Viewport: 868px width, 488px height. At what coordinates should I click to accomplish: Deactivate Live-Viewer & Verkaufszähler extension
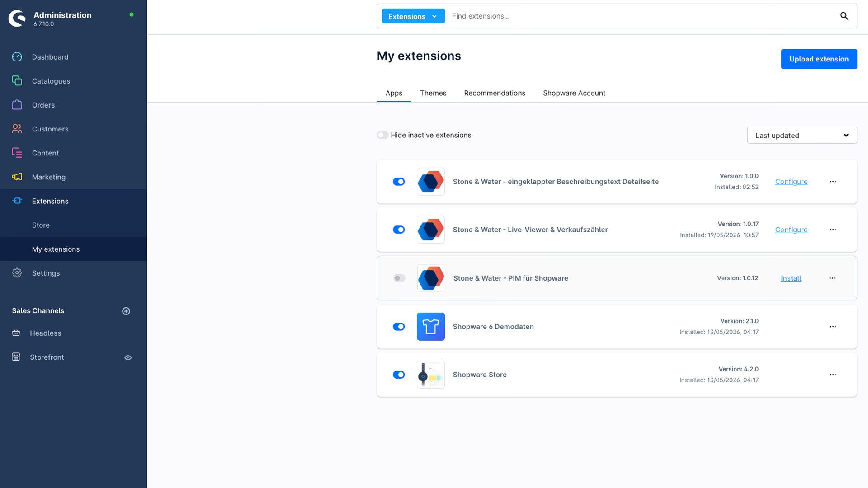pyautogui.click(x=399, y=230)
